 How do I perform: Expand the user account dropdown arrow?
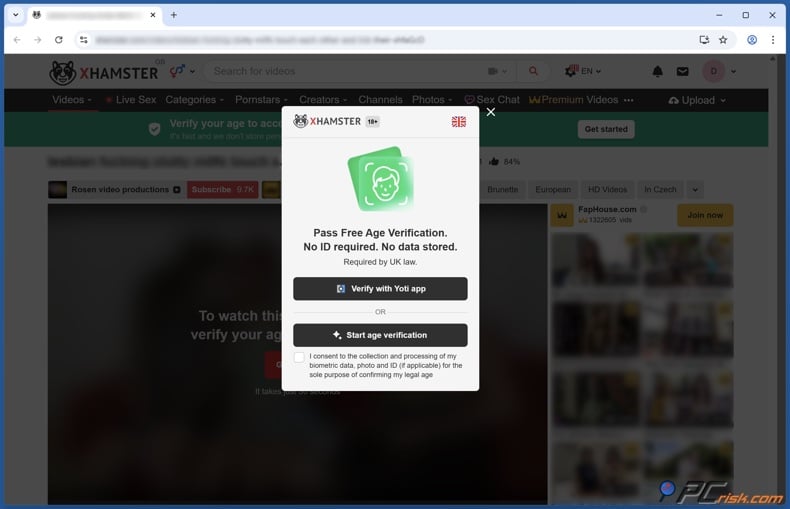734,72
